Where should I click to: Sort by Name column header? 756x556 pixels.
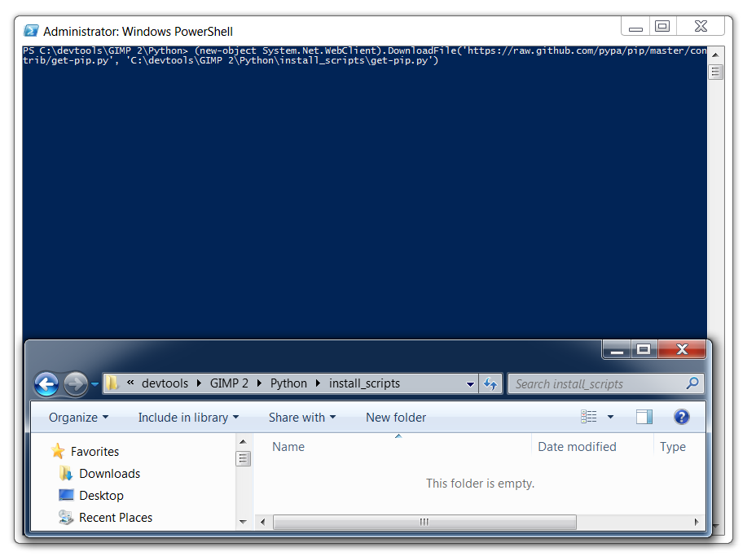[288, 447]
